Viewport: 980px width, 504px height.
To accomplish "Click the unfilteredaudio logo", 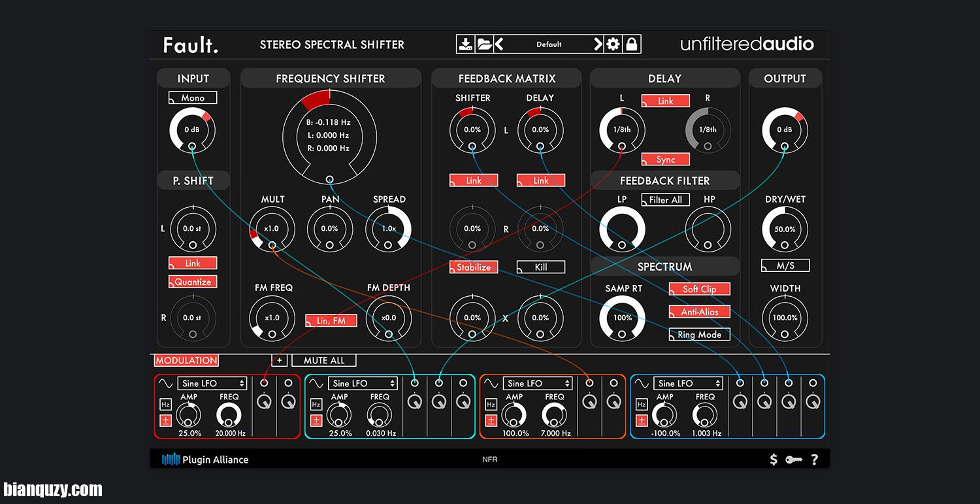I will coord(747,44).
